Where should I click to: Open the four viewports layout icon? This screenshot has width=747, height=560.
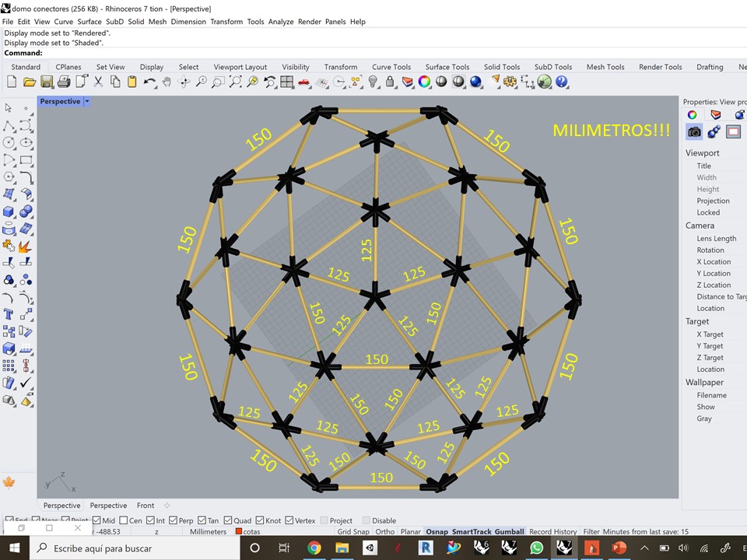(x=287, y=82)
